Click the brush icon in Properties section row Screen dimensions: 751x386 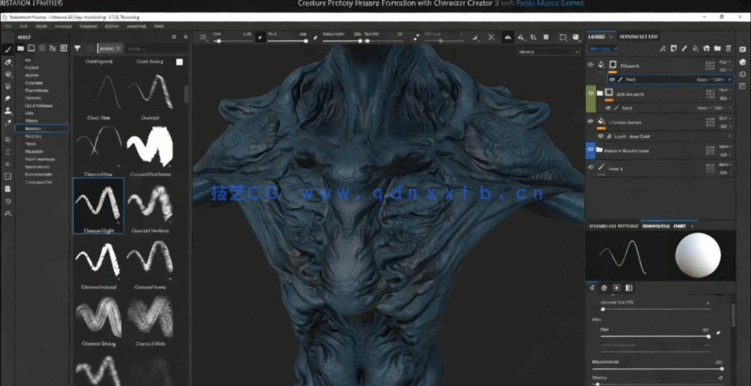[592, 288]
